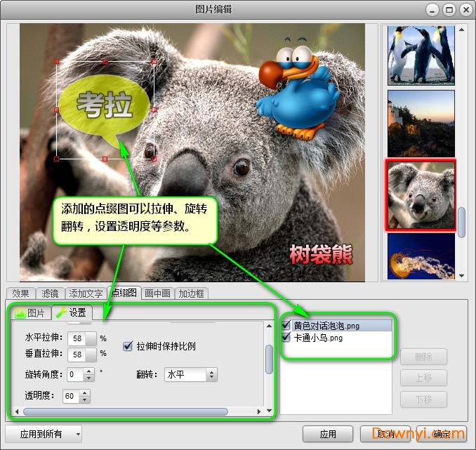Click the 透明度 value field

click(x=71, y=396)
